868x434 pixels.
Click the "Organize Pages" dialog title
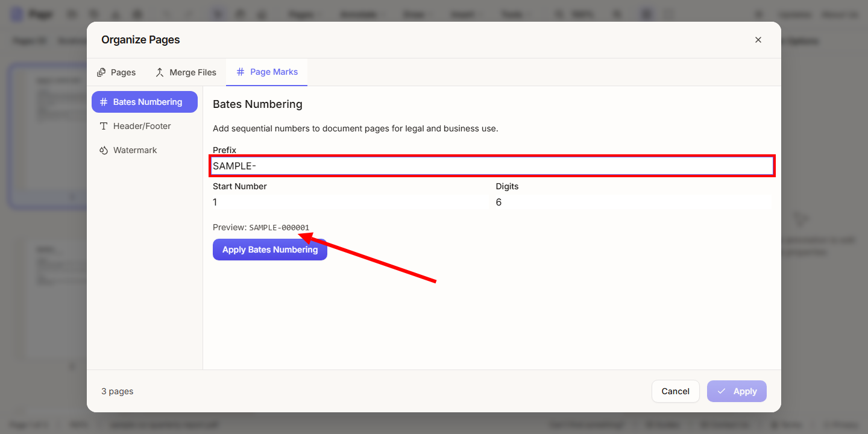click(140, 40)
